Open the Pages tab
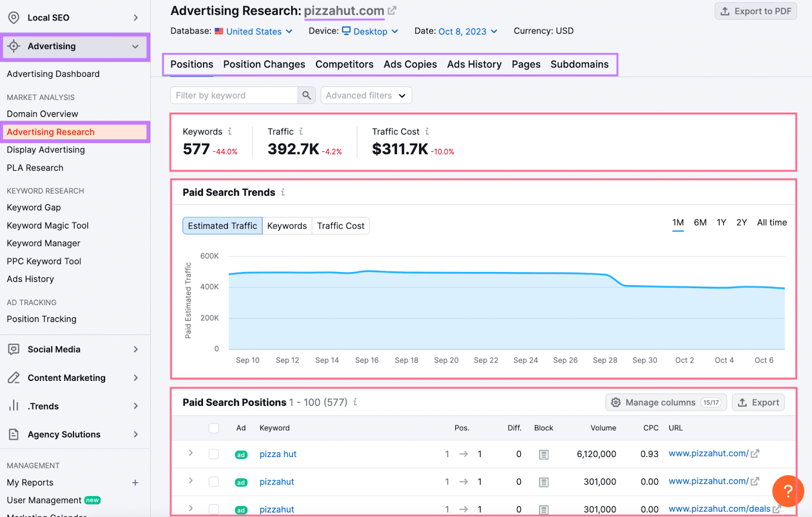812x517 pixels. (526, 64)
